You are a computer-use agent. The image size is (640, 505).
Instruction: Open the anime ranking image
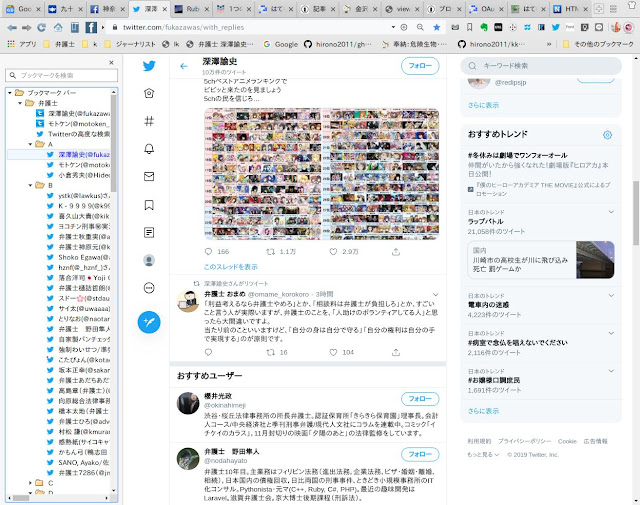(x=321, y=174)
